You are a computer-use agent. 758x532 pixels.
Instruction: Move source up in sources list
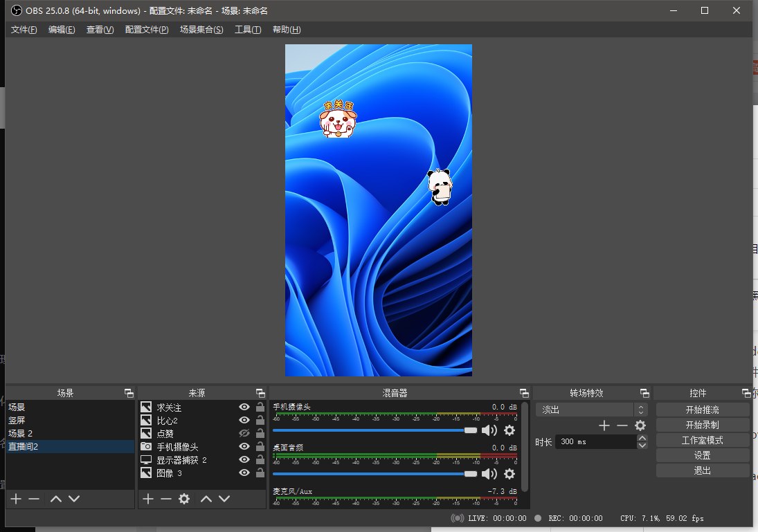[206, 499]
